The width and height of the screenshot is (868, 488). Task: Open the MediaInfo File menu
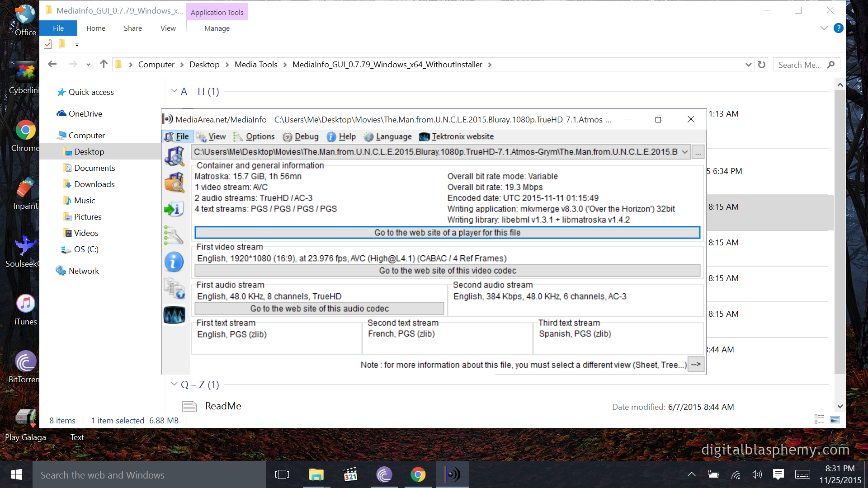[x=177, y=136]
